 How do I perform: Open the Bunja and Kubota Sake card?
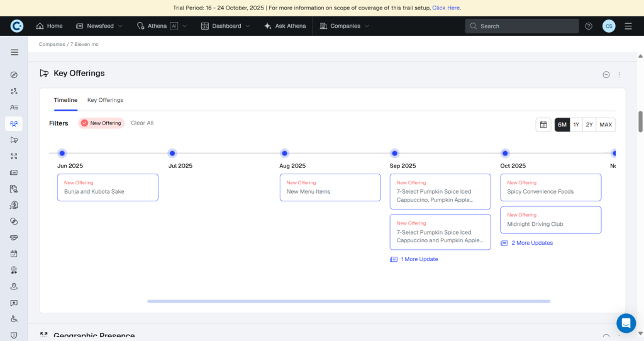(108, 187)
